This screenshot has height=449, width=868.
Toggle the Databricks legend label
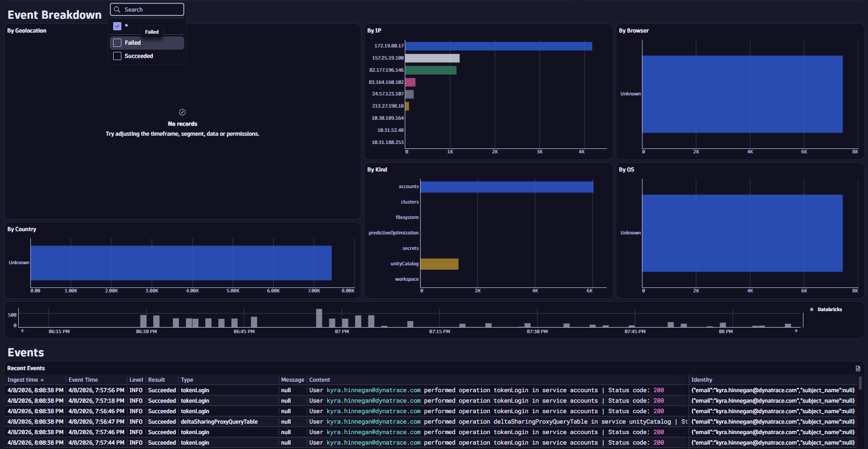(829, 309)
